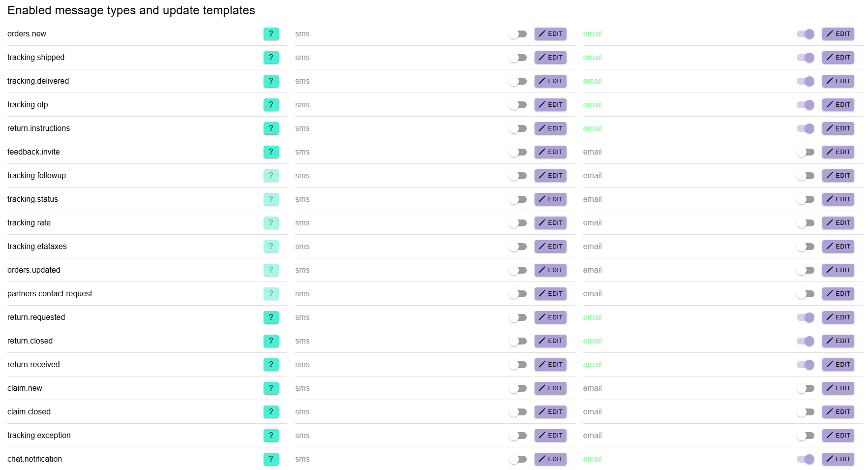Show help for feedback.invite
Image resolution: width=868 pixels, height=470 pixels.
[271, 152]
